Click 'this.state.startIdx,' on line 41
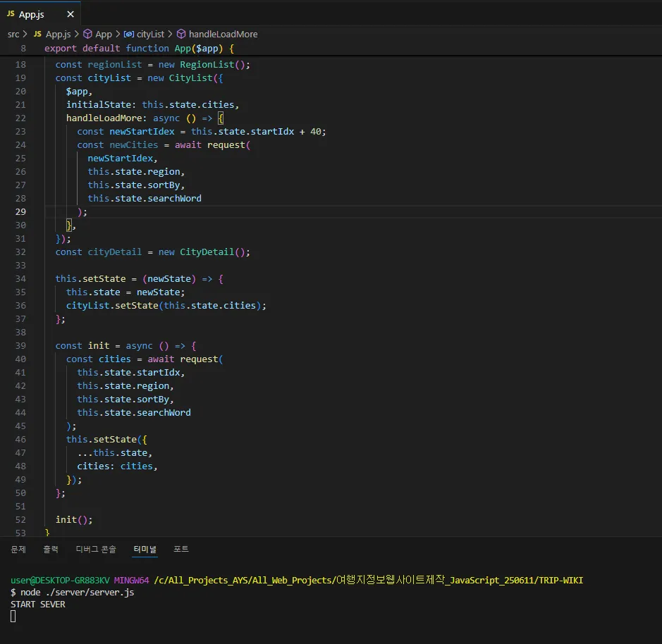 click(131, 373)
